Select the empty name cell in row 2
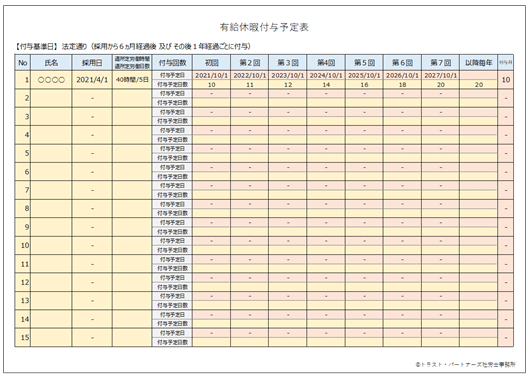The height and width of the screenshot is (378, 529). [x=51, y=98]
